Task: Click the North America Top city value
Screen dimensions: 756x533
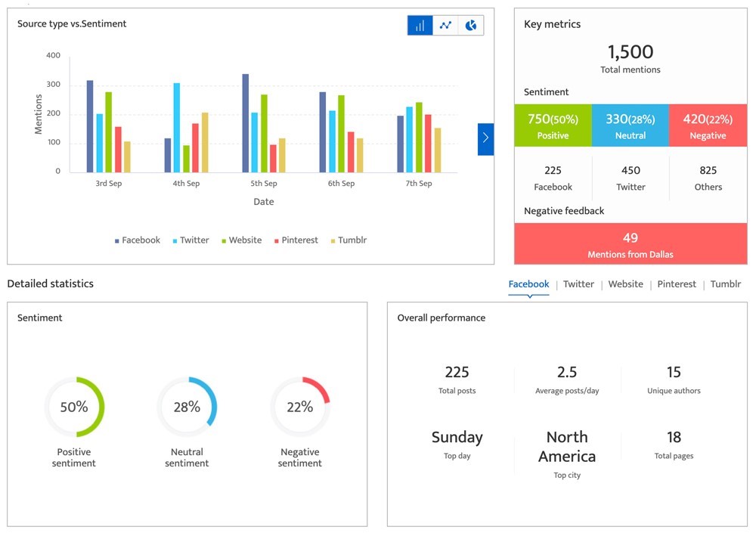Action: (567, 447)
